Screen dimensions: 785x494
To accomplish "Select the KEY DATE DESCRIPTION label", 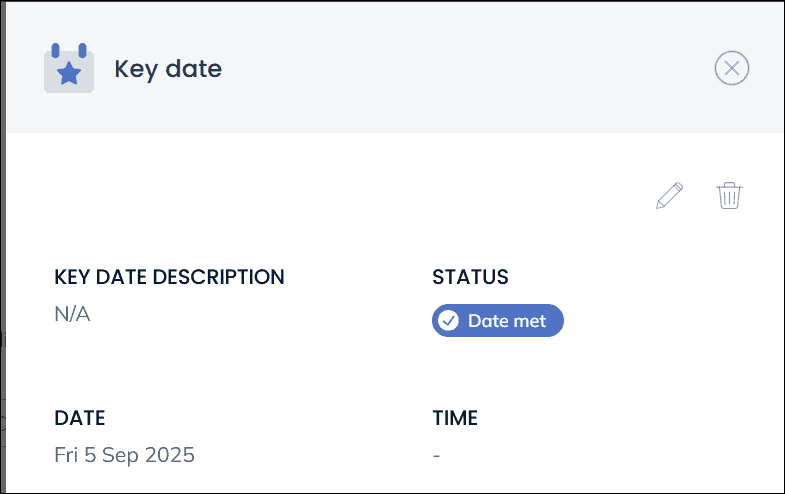I will coord(169,277).
